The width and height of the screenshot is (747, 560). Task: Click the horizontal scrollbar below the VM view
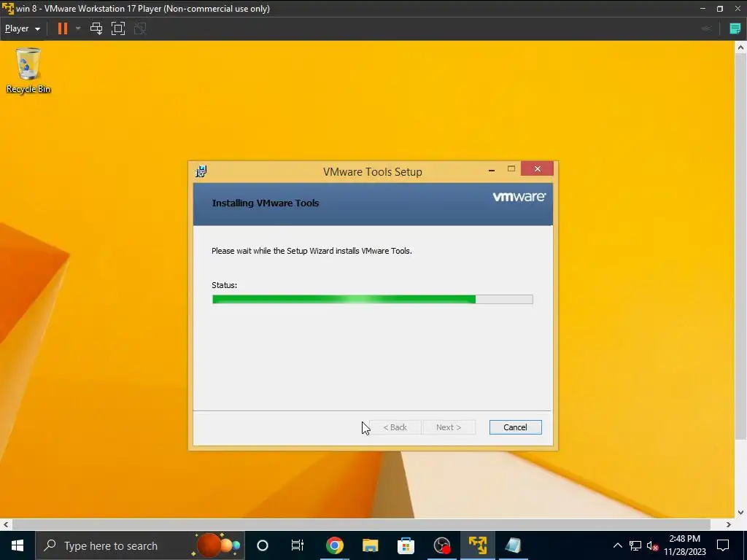361,524
